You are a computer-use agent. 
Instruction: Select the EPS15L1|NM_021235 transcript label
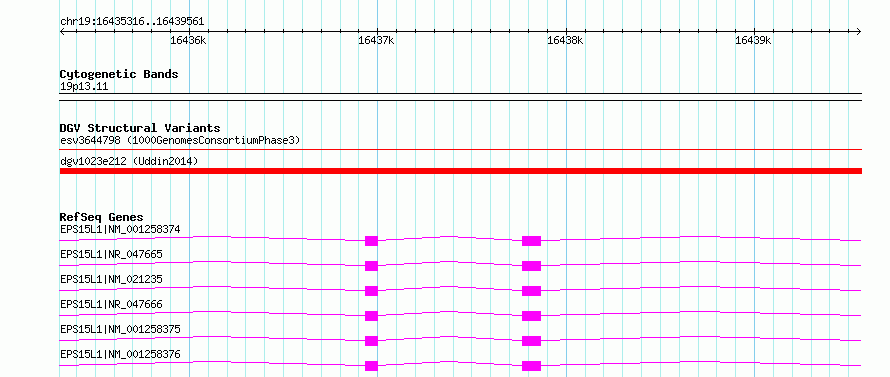[x=111, y=279]
